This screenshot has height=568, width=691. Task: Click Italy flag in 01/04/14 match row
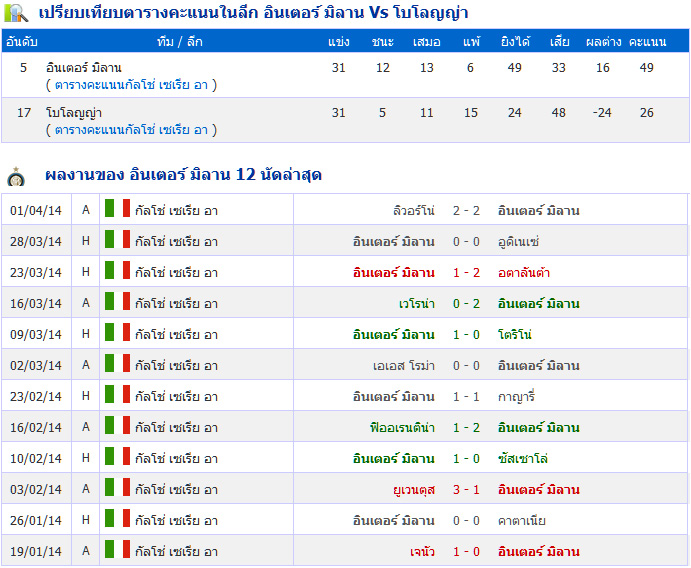[x=117, y=208]
